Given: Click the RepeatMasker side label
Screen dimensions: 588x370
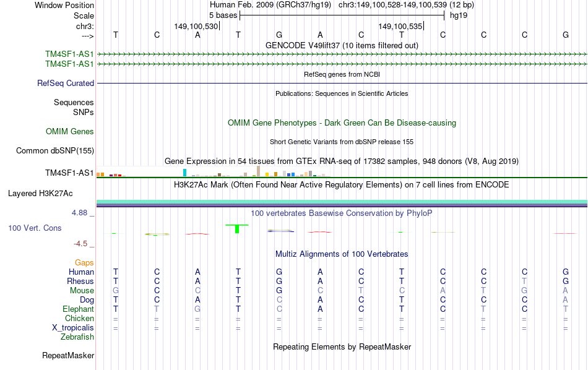Looking at the screenshot, I should [x=68, y=355].
